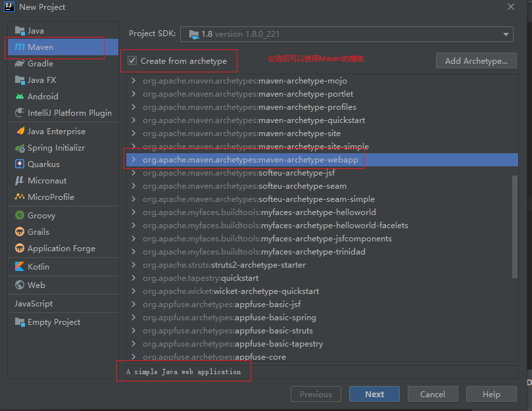This screenshot has width=532, height=411.
Task: Click the Web globe icon
Action: pyautogui.click(x=20, y=285)
